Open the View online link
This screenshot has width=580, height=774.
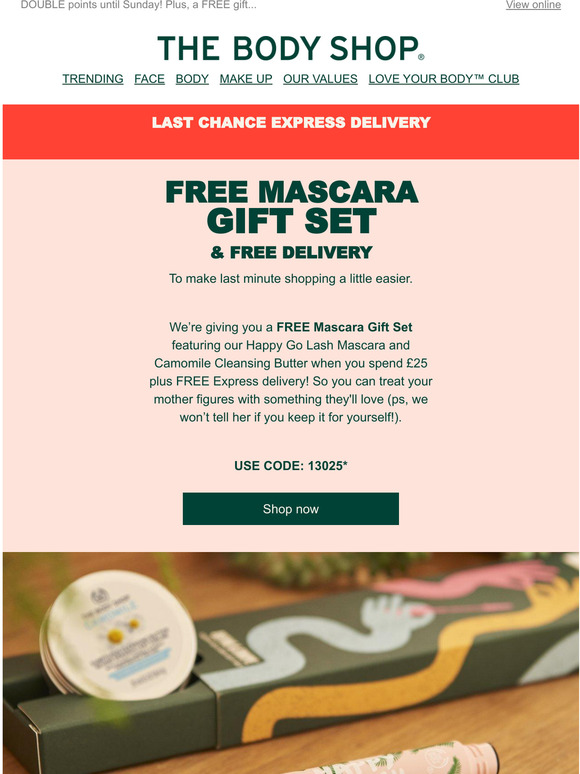(x=533, y=5)
